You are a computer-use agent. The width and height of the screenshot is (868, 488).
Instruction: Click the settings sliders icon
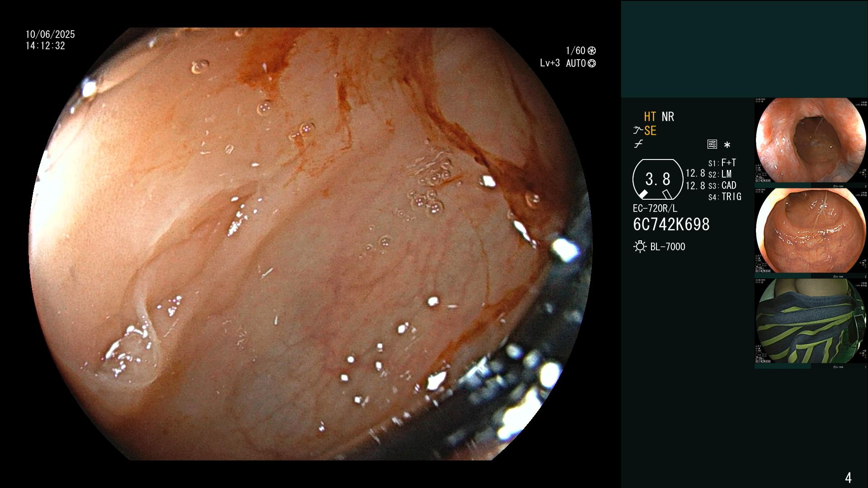pyautogui.click(x=712, y=145)
